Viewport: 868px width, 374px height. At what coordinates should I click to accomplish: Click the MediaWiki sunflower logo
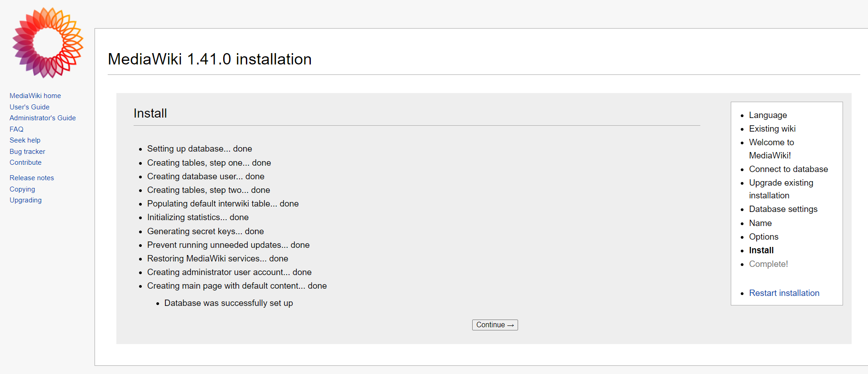48,43
